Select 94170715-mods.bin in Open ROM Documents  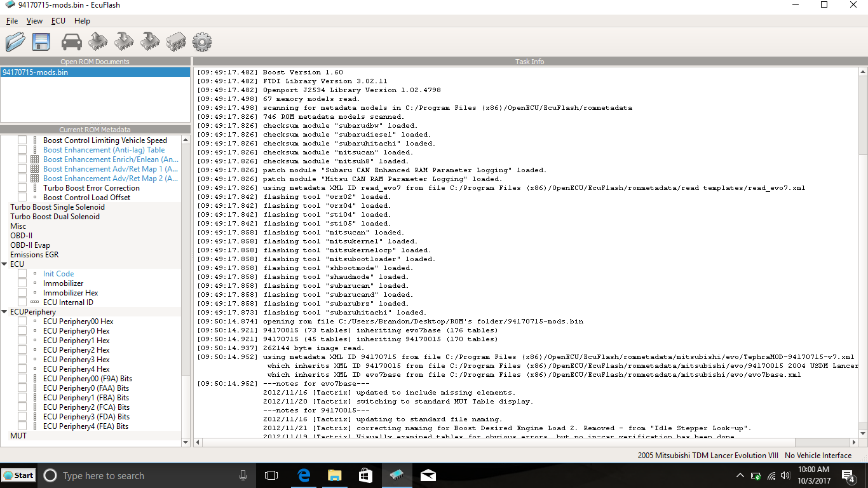(x=36, y=72)
